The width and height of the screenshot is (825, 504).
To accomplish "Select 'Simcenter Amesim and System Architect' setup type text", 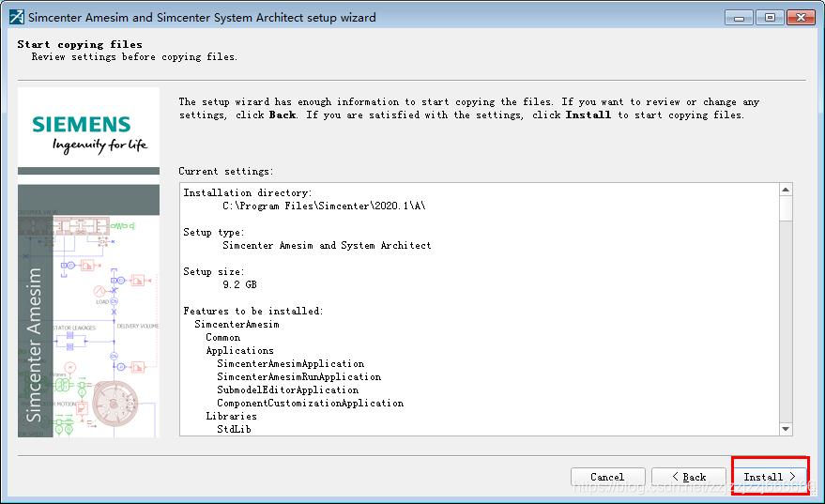I will [x=327, y=245].
